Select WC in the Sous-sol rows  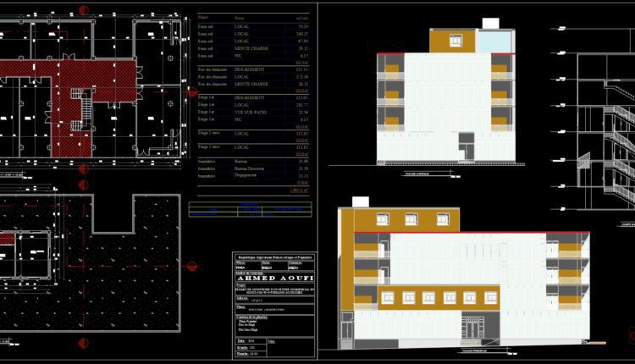pyautogui.click(x=238, y=56)
